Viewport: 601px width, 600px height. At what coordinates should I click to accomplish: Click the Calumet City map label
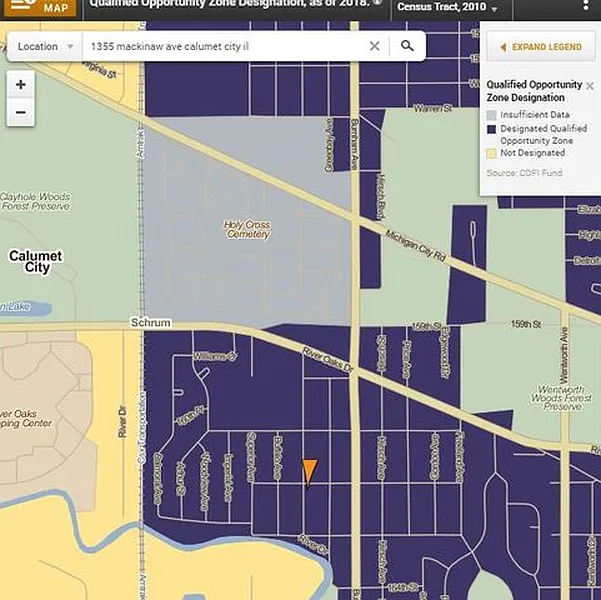point(35,261)
